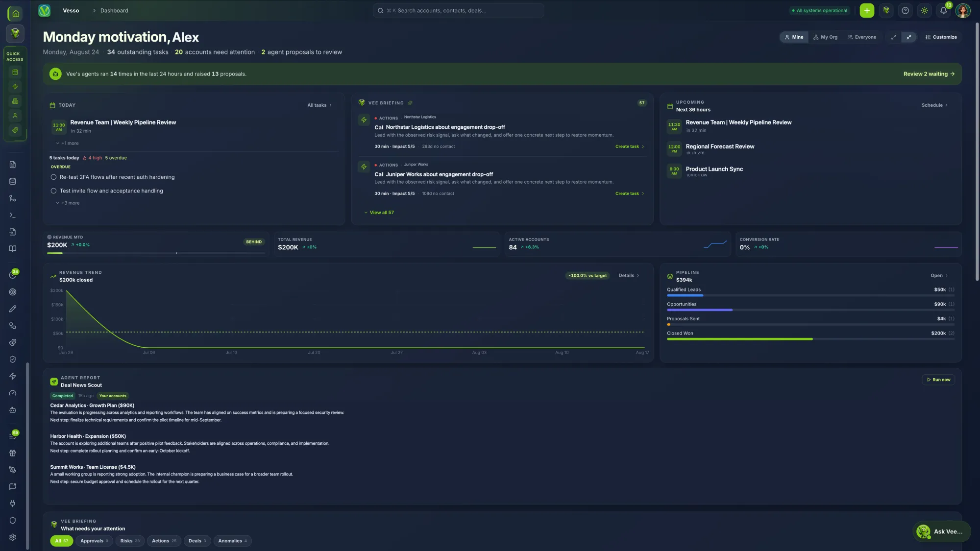The height and width of the screenshot is (551, 980).
Task: Open the Schedule chevron in Upcoming
Action: point(934,105)
